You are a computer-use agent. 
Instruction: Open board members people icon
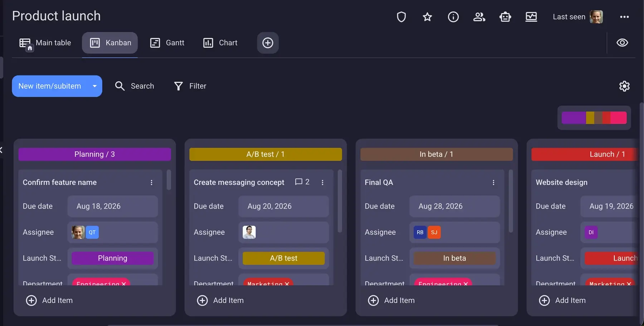point(479,17)
